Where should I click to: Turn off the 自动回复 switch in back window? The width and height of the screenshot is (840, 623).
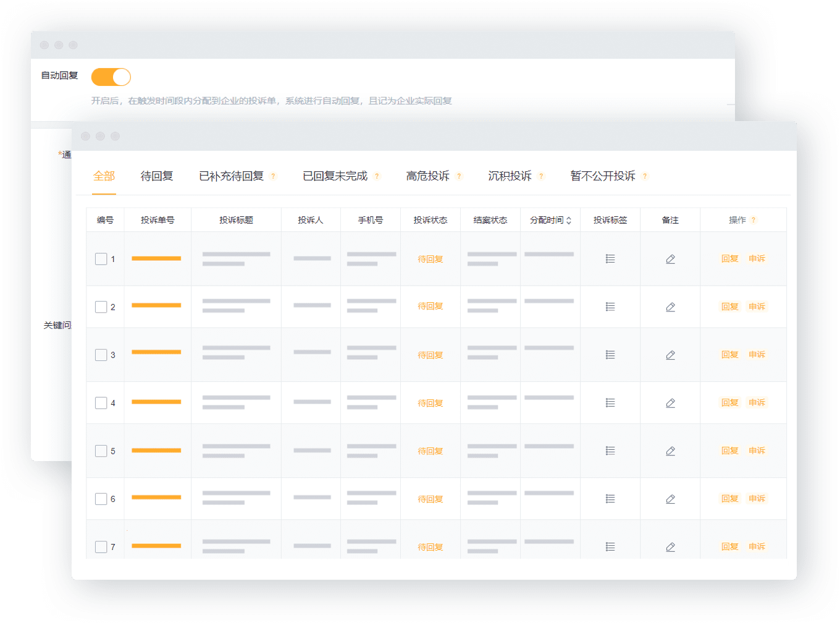[111, 77]
